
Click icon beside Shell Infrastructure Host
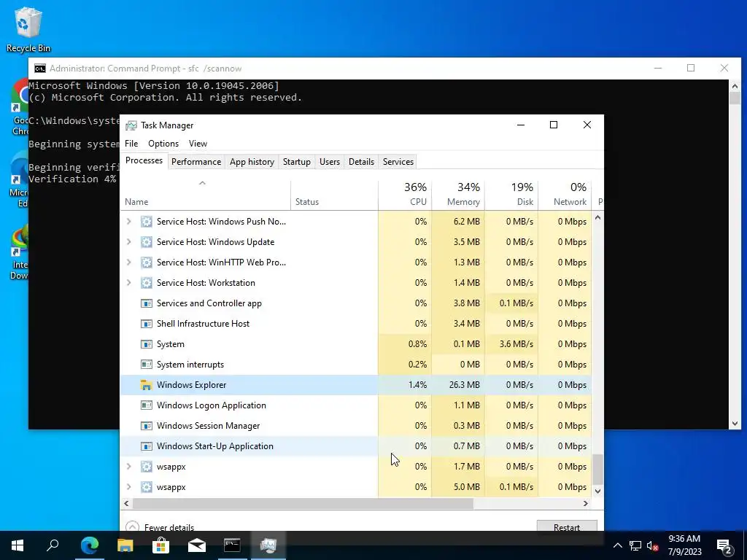(146, 324)
